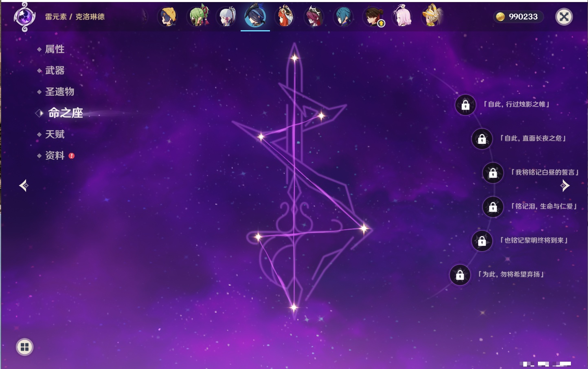This screenshot has height=369, width=588.
Task: Open the 圣遗物 artifacts page
Action: click(x=59, y=92)
